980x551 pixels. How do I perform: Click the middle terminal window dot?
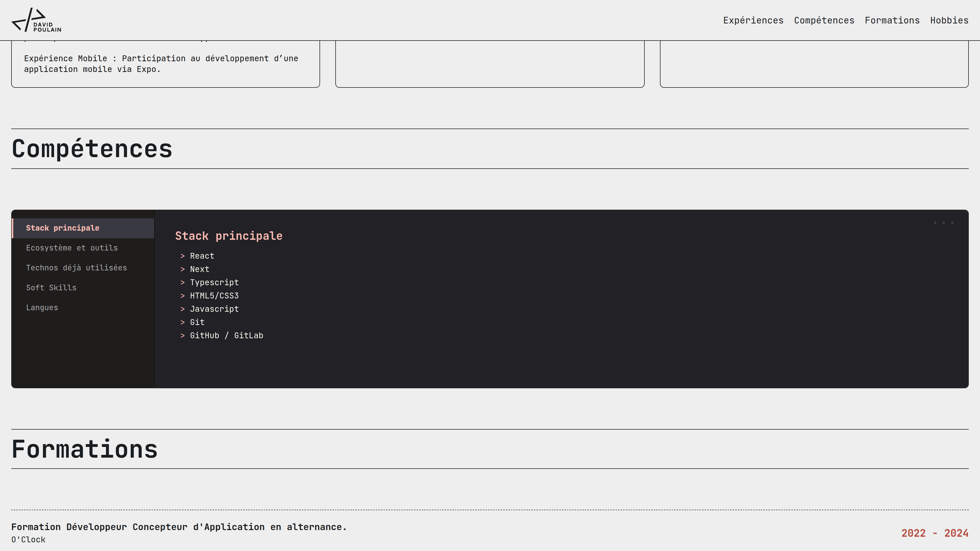click(944, 222)
